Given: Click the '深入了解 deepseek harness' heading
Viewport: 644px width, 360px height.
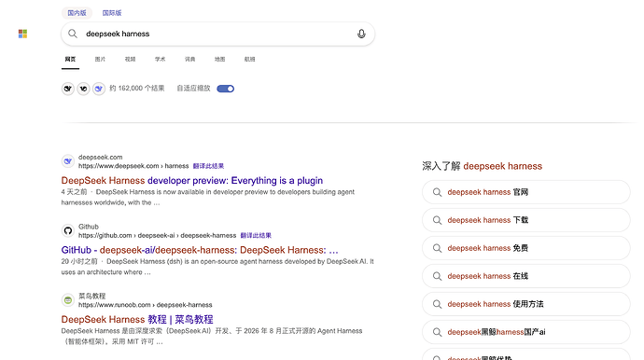Looking at the screenshot, I should (483, 166).
